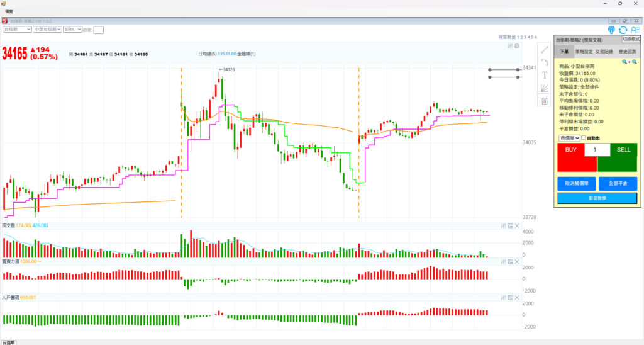The height and width of the screenshot is (345, 644).
Task: Click the 影音教學 button
Action: point(597,198)
